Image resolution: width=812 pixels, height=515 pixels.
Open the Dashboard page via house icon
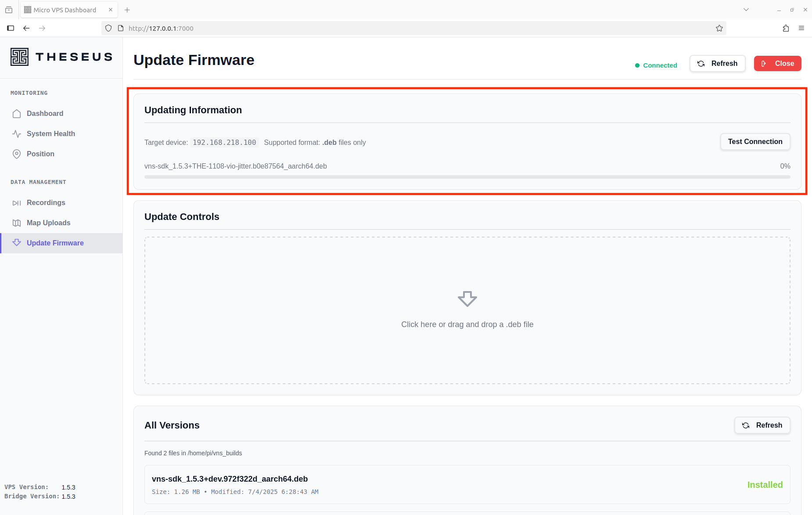[x=17, y=114]
